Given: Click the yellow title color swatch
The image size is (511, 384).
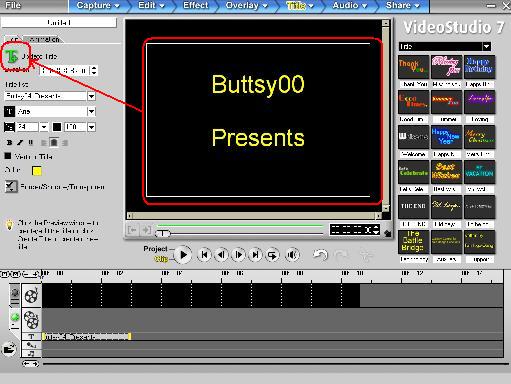Looking at the screenshot, I should coord(37,171).
